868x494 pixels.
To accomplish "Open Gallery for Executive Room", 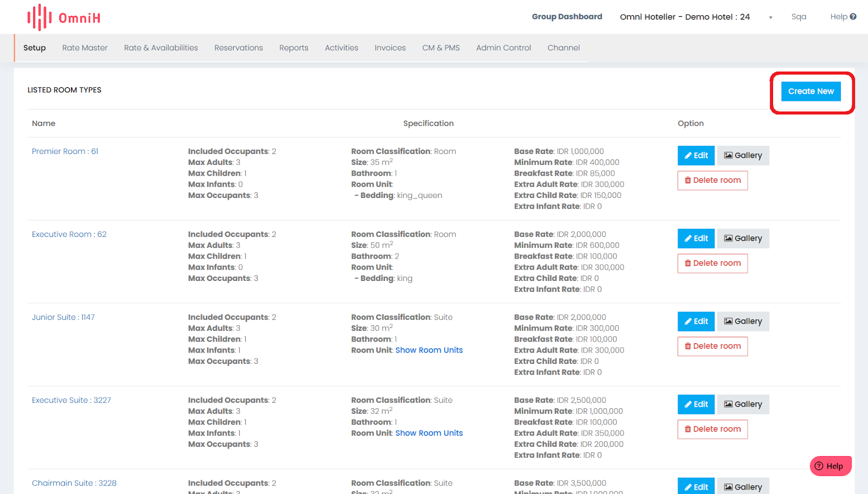I will [x=743, y=239].
